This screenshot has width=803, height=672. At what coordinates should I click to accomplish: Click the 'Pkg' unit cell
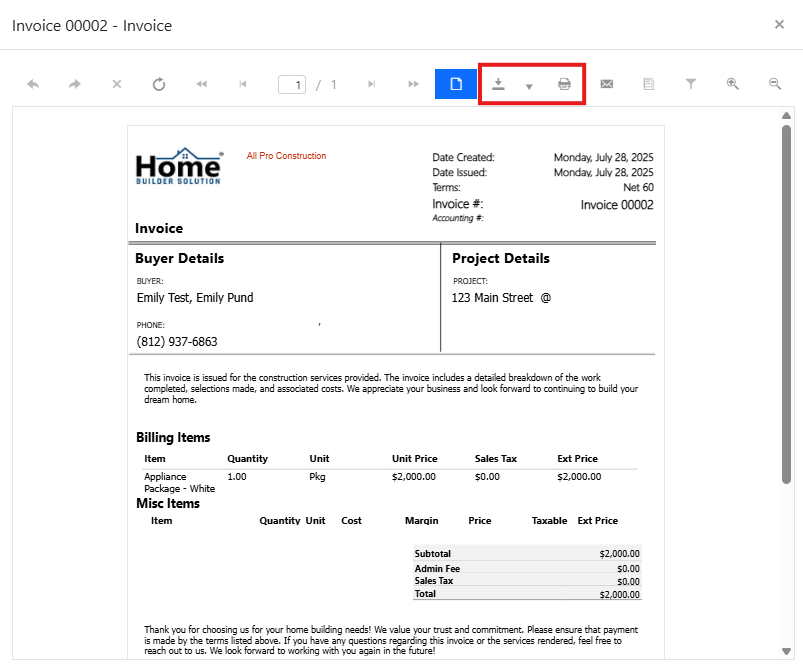point(317,477)
